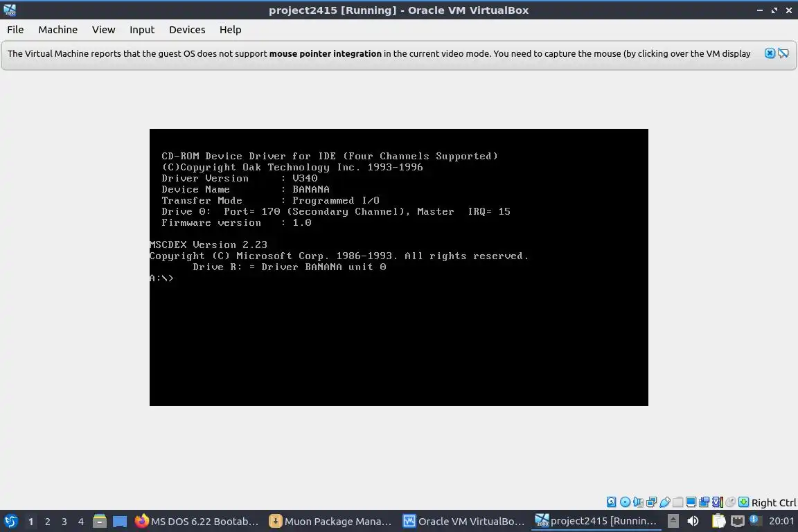The image size is (798, 532).
Task: Switch to virtual desktop 2
Action: pos(47,522)
